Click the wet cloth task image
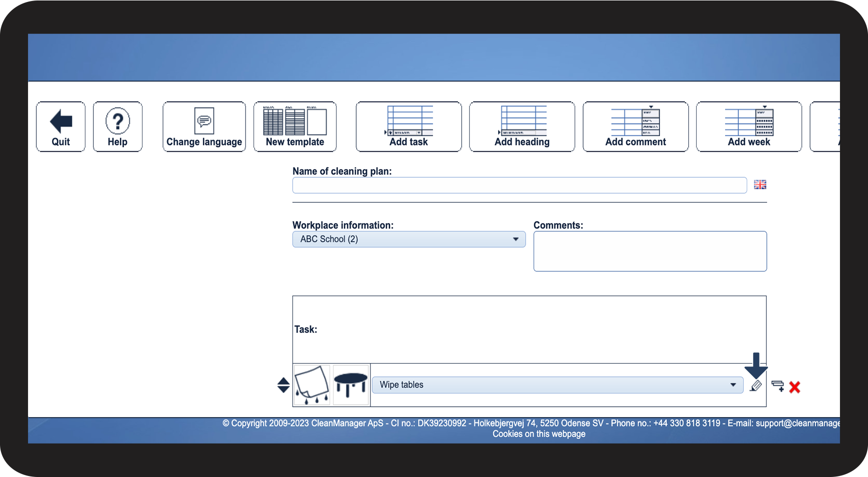Viewport: 868px width, 477px height. coord(311,385)
